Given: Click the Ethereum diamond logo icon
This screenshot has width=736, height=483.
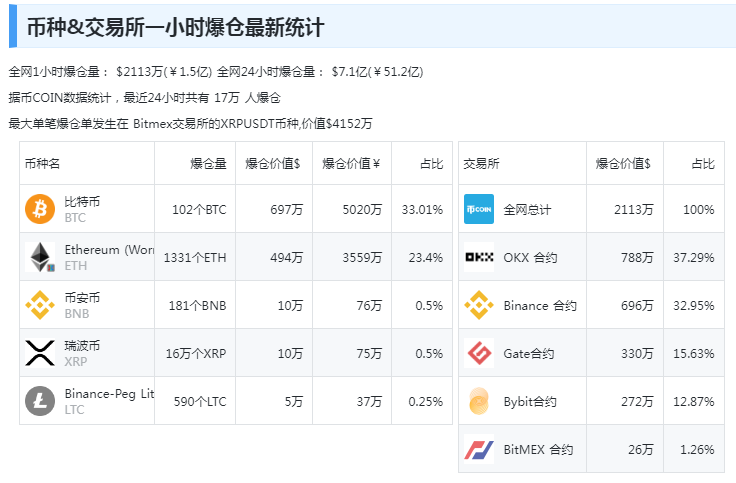Looking at the screenshot, I should (x=40, y=257).
